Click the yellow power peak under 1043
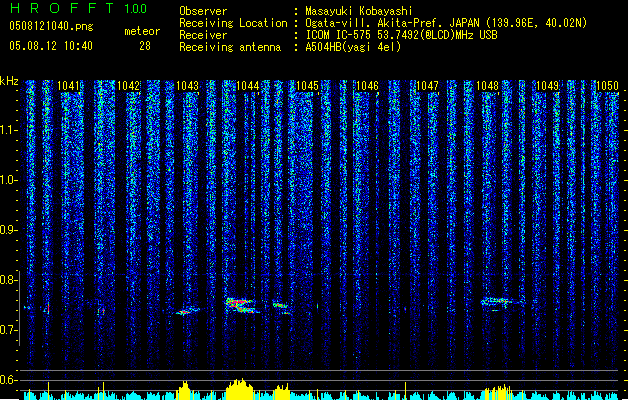Image resolution: width=629 pixels, height=400 pixels. point(184,391)
